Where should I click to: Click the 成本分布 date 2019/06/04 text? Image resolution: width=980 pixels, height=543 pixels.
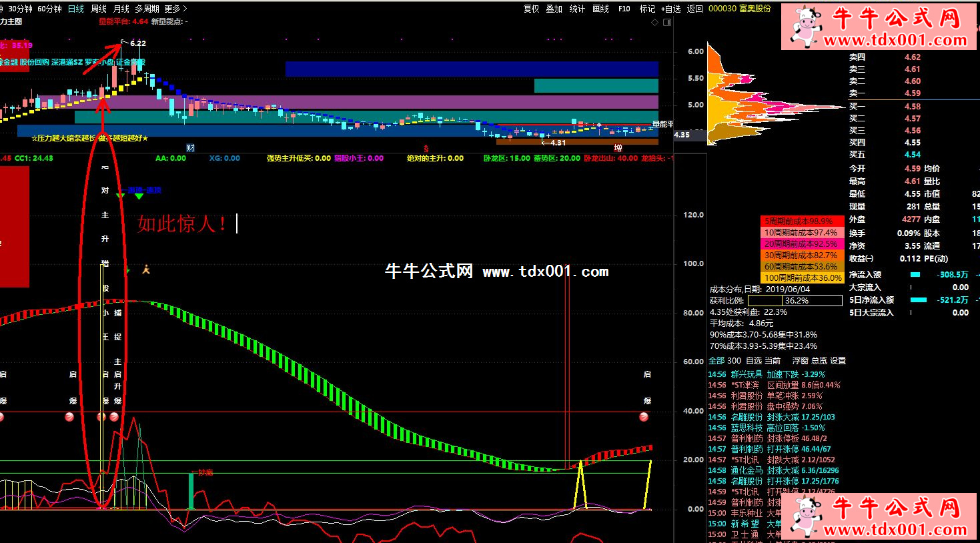pos(759,290)
